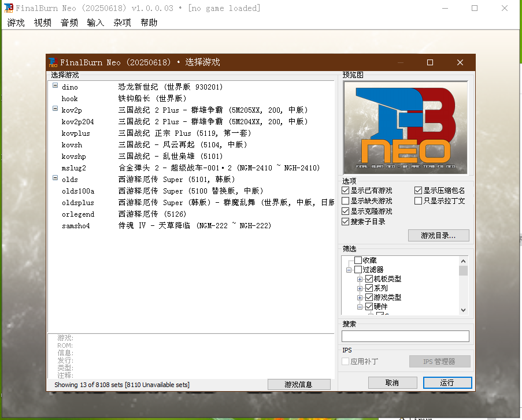Click the FB Neo preview image

405,128
